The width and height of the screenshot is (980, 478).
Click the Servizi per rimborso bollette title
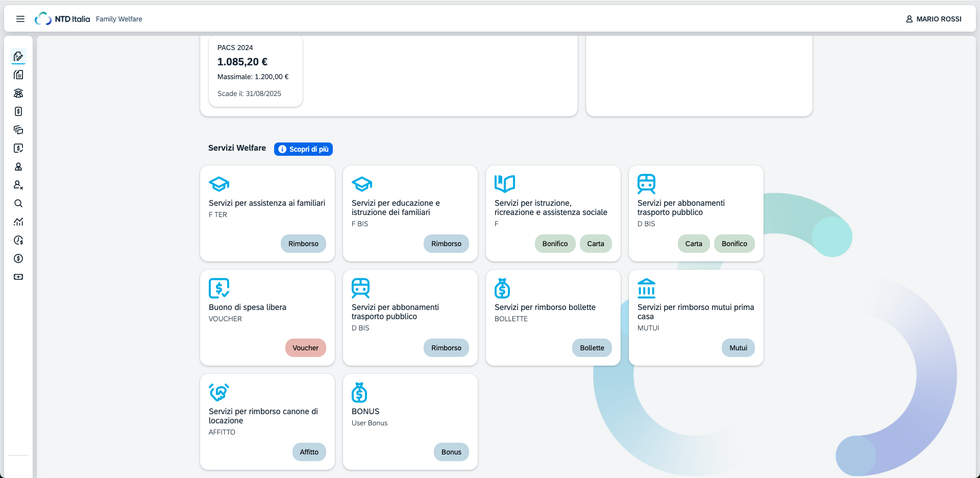point(545,307)
